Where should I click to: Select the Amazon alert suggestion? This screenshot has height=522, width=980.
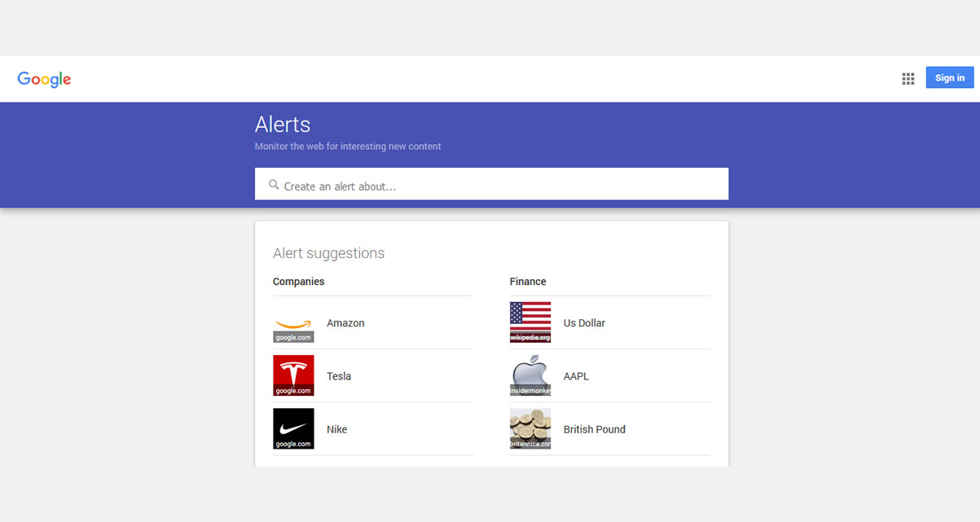373,322
